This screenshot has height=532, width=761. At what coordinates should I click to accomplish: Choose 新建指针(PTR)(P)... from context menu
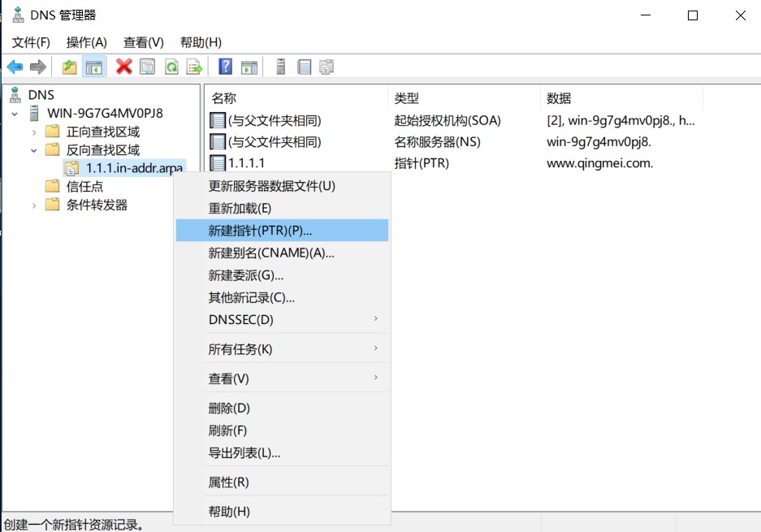click(283, 231)
